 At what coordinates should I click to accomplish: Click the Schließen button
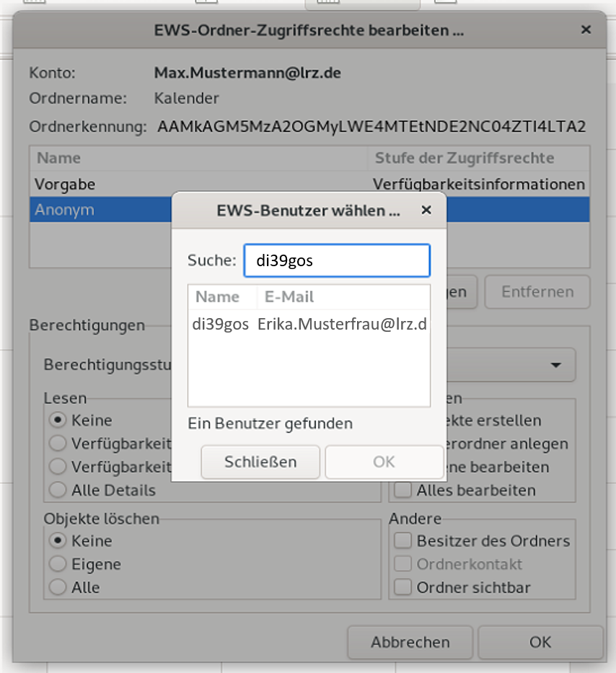pos(260,462)
